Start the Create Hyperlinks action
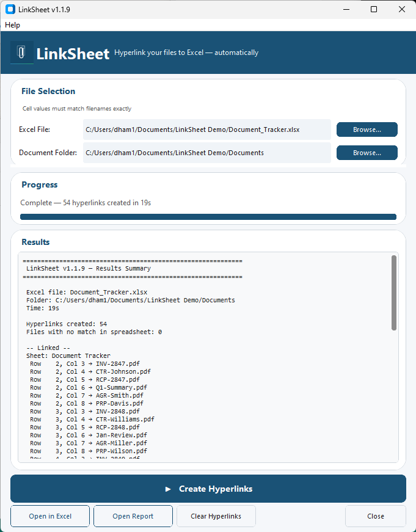The height and width of the screenshot is (532, 416). [208, 489]
